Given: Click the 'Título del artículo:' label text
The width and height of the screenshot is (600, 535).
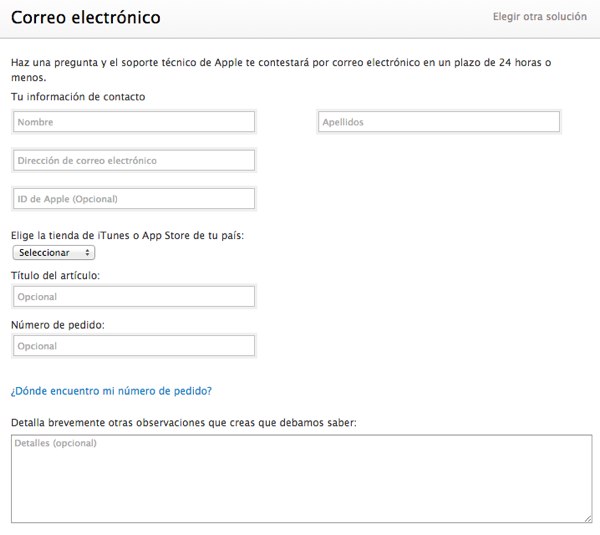Looking at the screenshot, I should click(55, 275).
